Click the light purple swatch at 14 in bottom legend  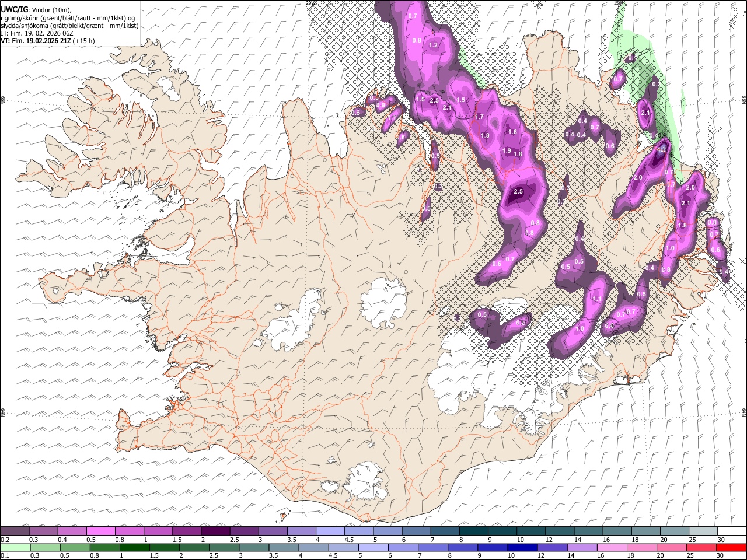point(582,547)
